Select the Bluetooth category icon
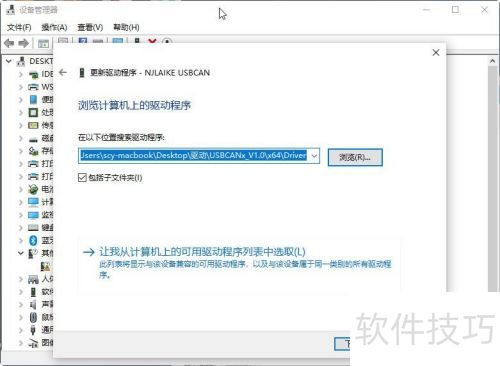The image size is (500, 366). coord(33,240)
